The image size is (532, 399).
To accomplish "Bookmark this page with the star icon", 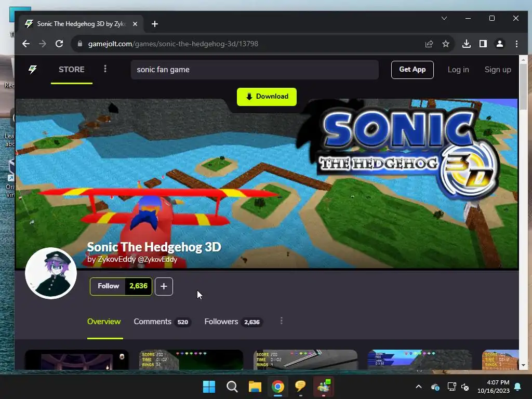I will pyautogui.click(x=445, y=44).
